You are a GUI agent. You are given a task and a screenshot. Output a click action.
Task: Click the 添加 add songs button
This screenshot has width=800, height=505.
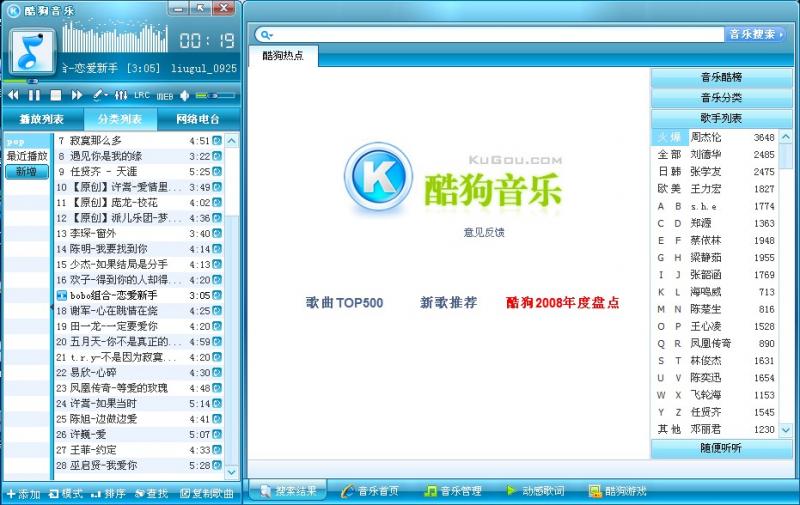click(23, 493)
